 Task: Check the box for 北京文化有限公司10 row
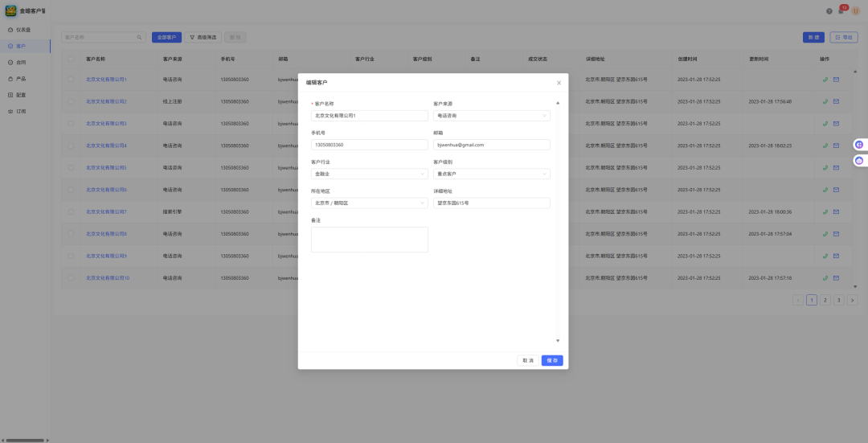(x=71, y=278)
